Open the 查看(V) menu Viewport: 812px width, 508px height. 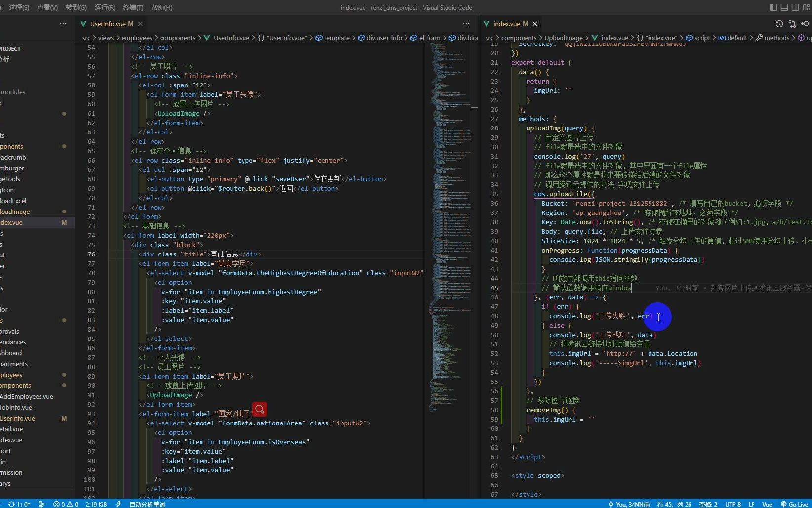47,7
